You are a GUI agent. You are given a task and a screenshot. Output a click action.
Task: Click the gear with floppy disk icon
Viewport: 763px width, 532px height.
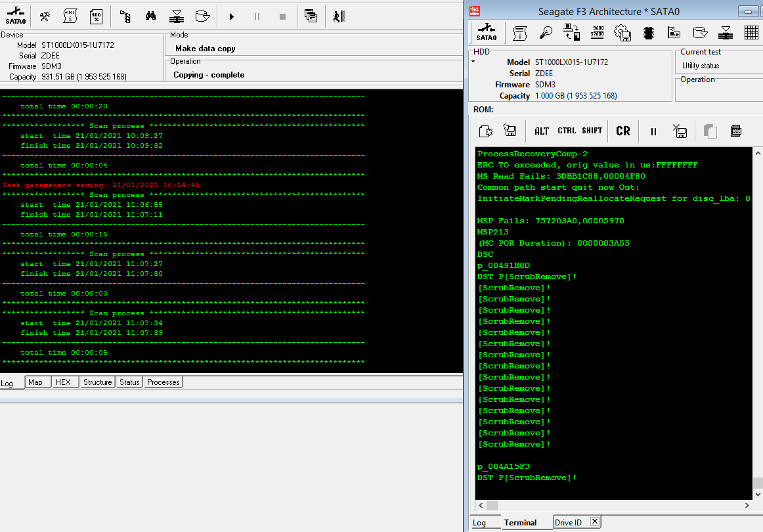tap(623, 33)
